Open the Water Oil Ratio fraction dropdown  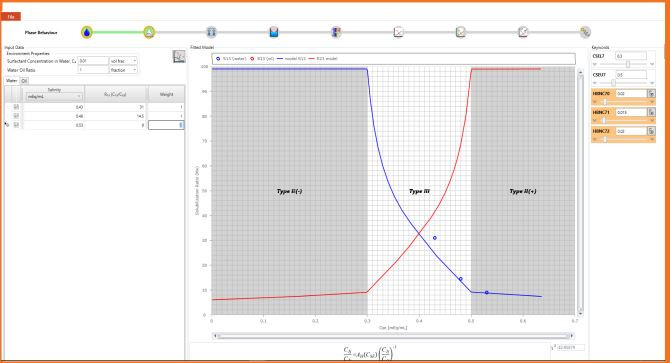point(123,70)
